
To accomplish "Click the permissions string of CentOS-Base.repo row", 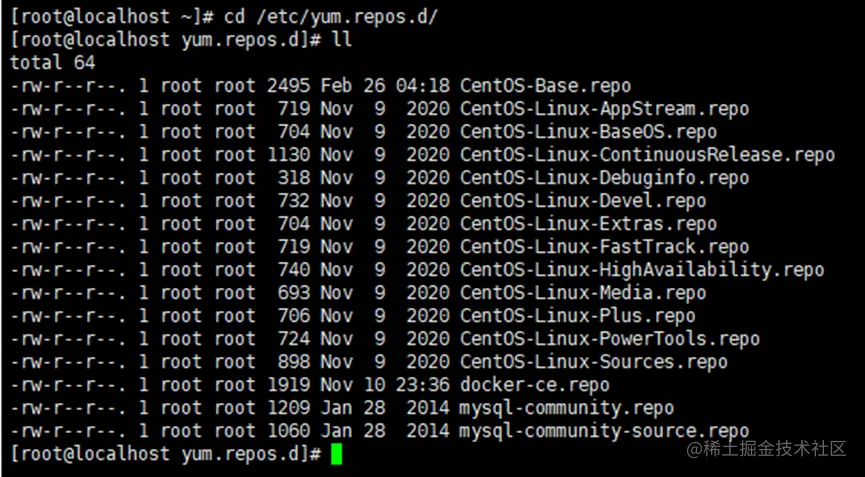I will (69, 87).
